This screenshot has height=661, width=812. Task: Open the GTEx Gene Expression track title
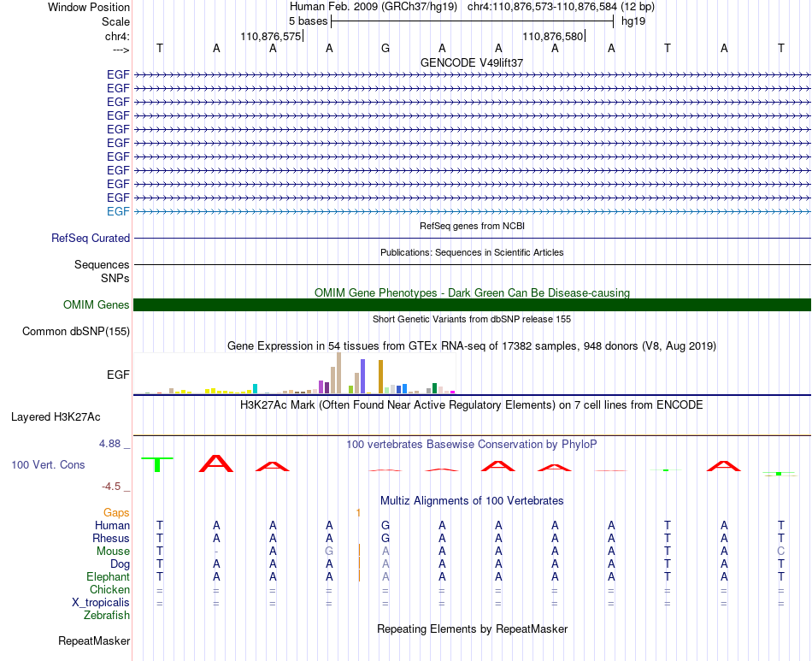472,345
